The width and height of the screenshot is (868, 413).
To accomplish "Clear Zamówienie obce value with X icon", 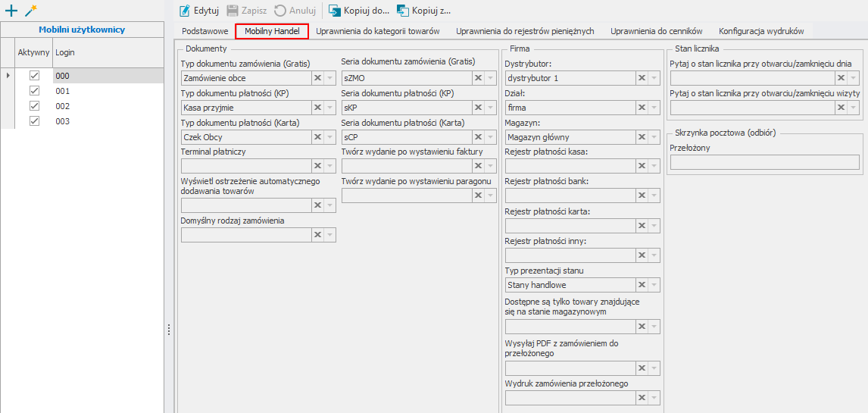I will [318, 78].
